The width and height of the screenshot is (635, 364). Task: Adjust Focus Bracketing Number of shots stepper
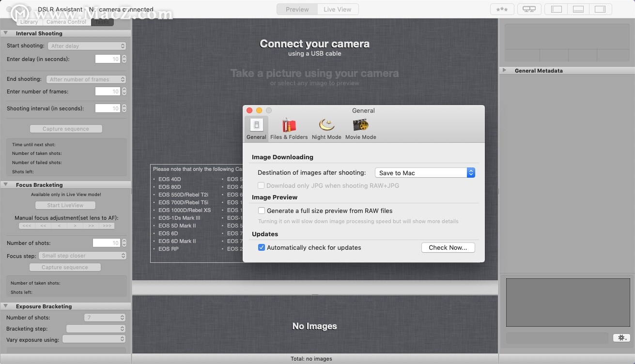(x=124, y=243)
